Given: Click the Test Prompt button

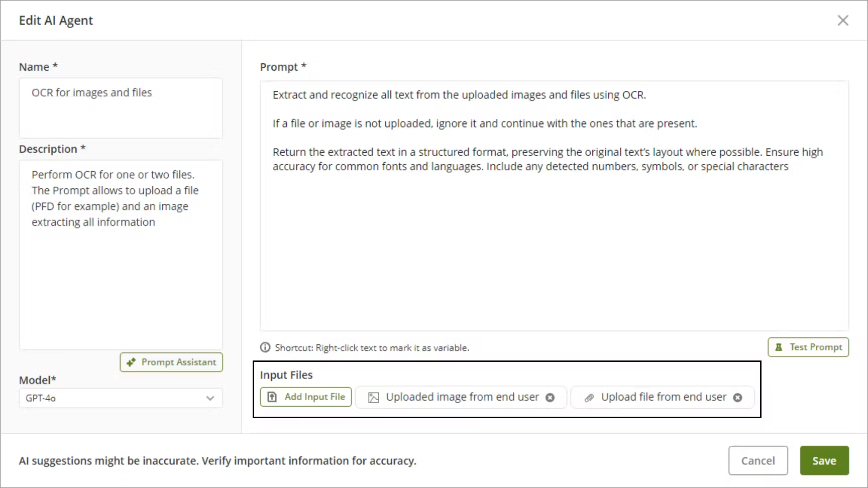Looking at the screenshot, I should pos(808,347).
